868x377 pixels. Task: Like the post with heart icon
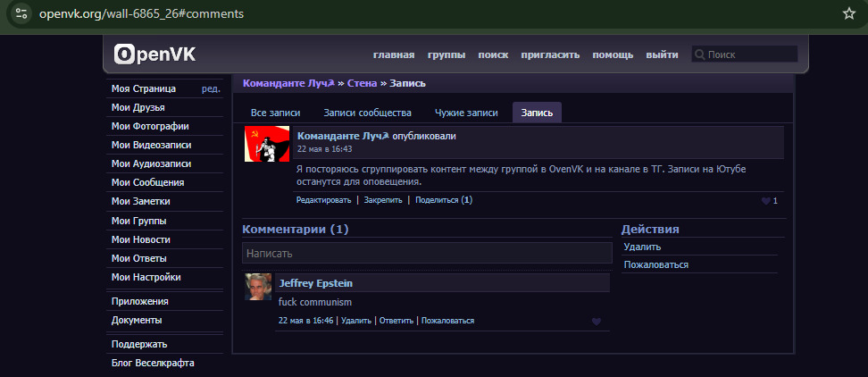[765, 201]
